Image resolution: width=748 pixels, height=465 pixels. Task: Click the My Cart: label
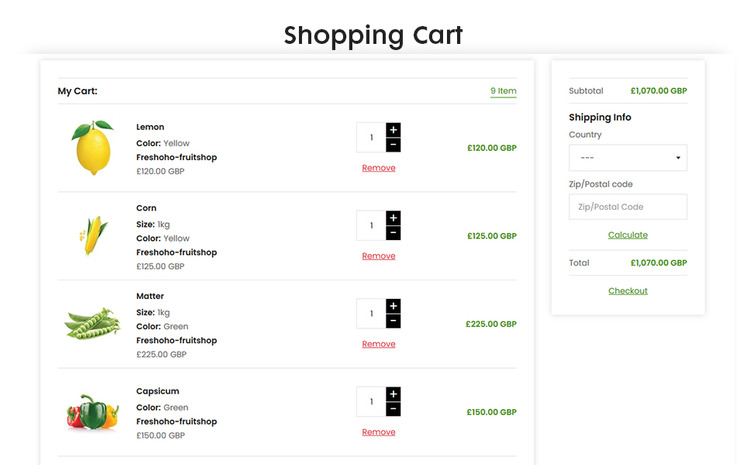pos(77,91)
